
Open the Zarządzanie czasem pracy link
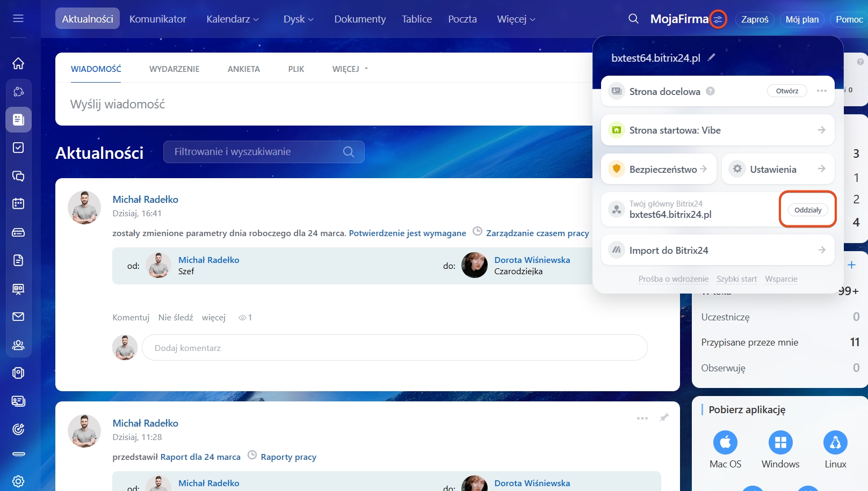pyautogui.click(x=537, y=233)
